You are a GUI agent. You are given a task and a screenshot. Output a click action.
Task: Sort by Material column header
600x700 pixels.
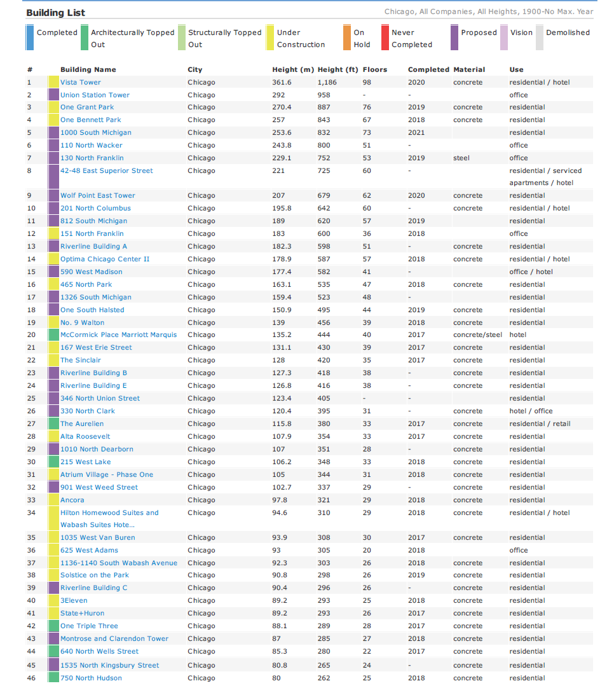[469, 70]
